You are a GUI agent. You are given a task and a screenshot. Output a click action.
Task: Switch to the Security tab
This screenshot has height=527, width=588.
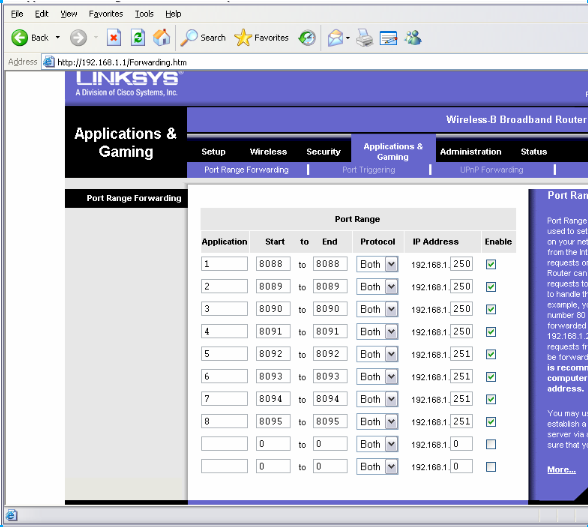pyautogui.click(x=323, y=152)
